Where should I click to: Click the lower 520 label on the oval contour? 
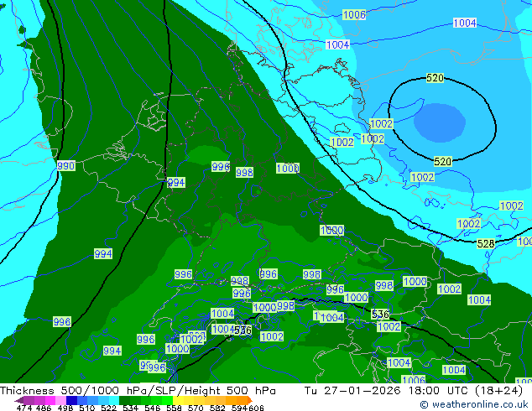tap(443, 161)
